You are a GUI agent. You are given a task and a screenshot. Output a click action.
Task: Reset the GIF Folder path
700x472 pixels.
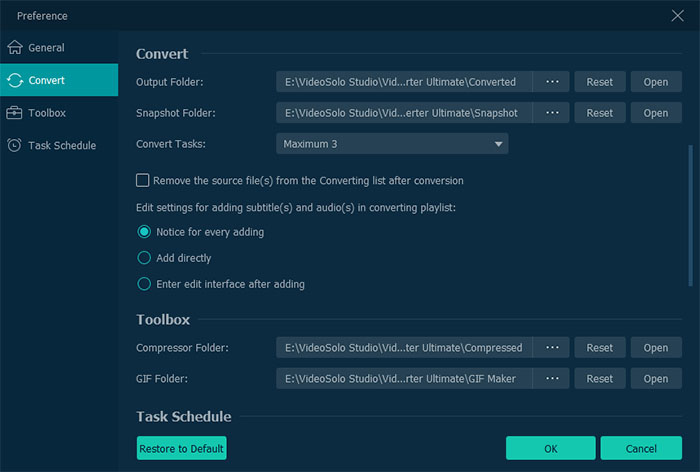tap(600, 378)
